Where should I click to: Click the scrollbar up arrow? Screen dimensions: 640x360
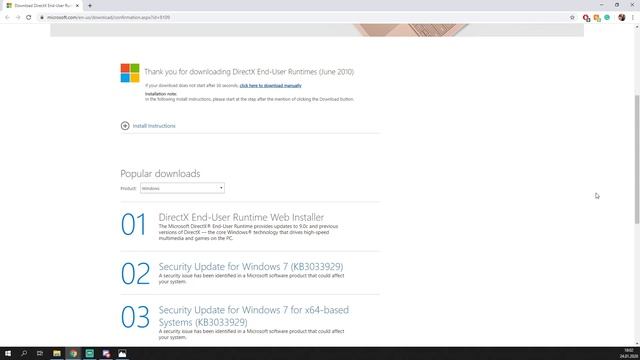[637, 27]
